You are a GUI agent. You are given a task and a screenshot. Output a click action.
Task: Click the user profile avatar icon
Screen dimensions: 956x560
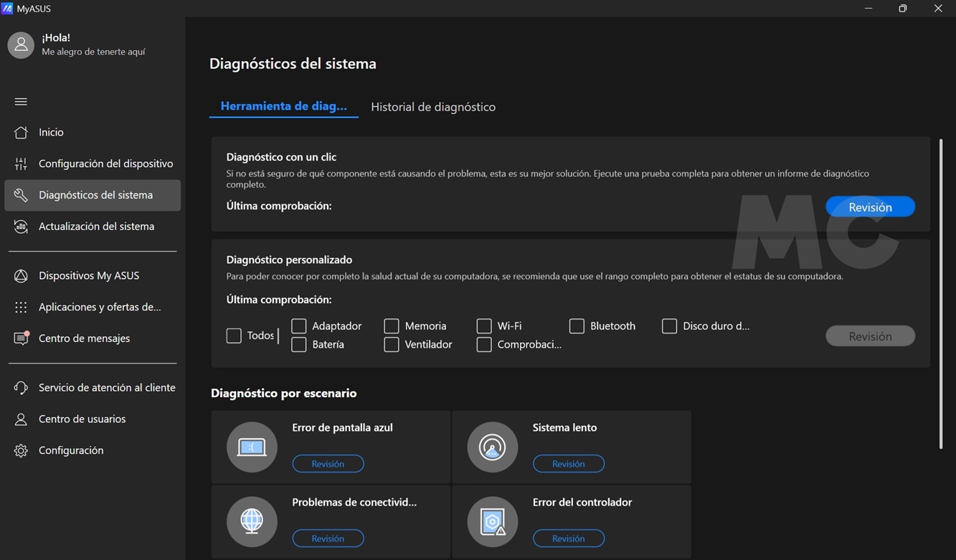[21, 45]
